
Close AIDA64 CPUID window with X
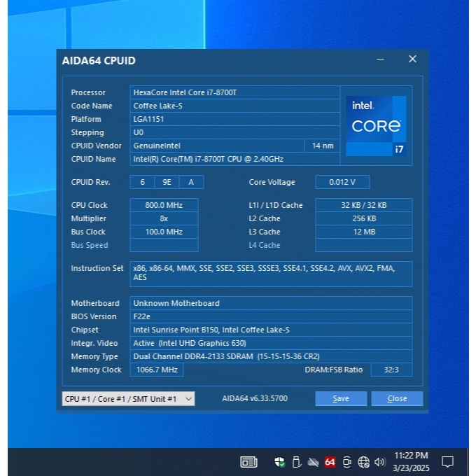coord(412,59)
